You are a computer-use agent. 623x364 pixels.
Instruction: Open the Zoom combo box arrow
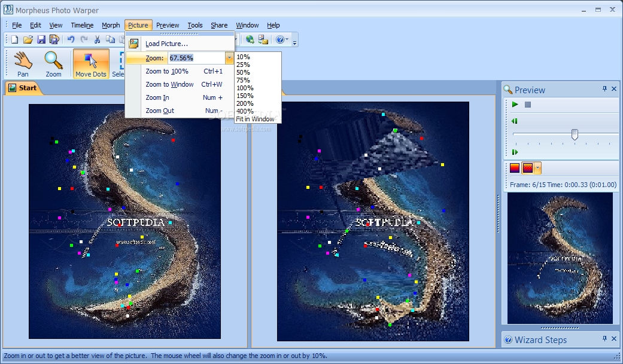pyautogui.click(x=229, y=58)
